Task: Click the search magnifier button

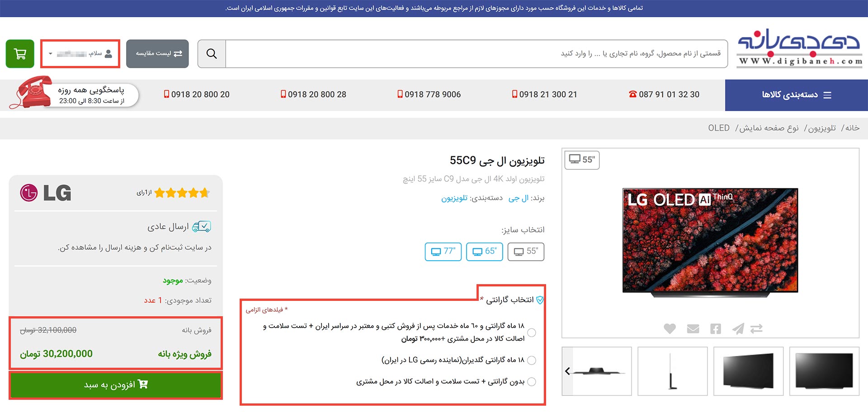Action: pos(212,54)
